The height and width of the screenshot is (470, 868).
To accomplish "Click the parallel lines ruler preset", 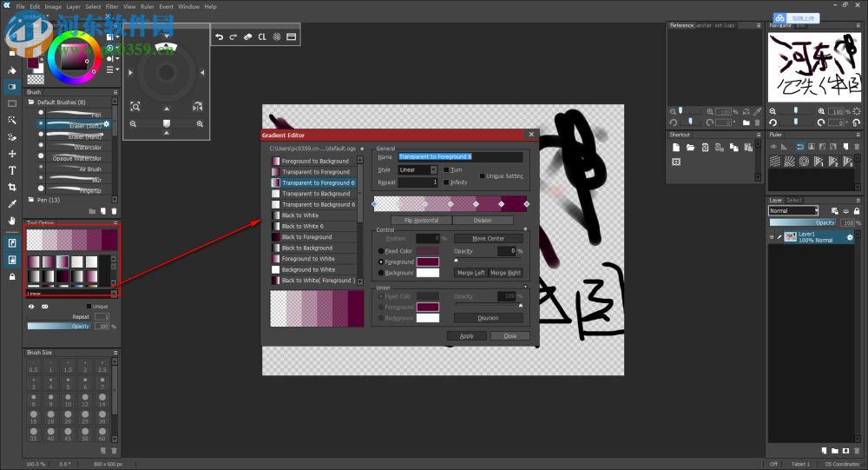I will coord(775,162).
